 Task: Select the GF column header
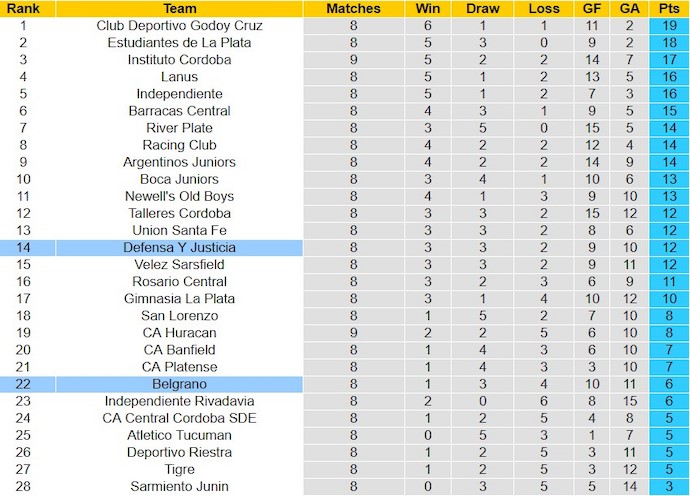[591, 8]
